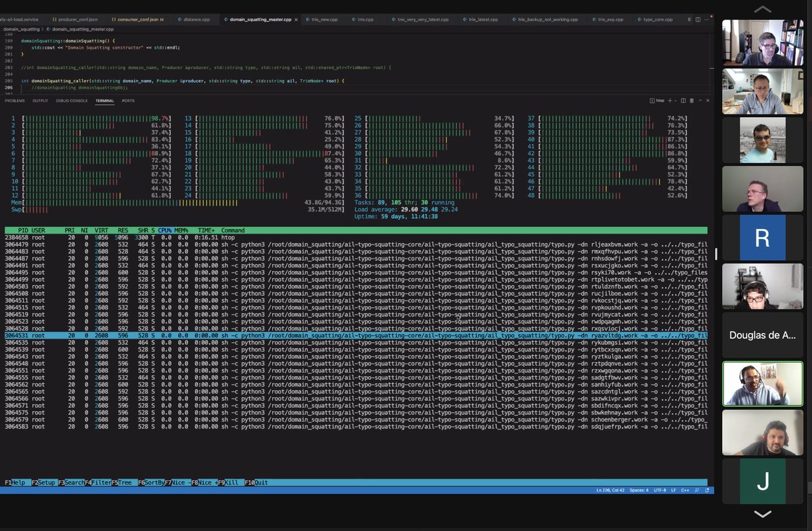Change the UTF-8 encoding in the status bar
Screen dimensions: 812x531
click(x=660, y=490)
